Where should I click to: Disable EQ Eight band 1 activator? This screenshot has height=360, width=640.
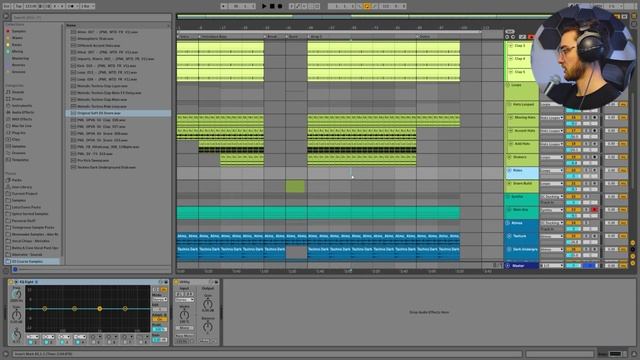[x=30, y=342]
